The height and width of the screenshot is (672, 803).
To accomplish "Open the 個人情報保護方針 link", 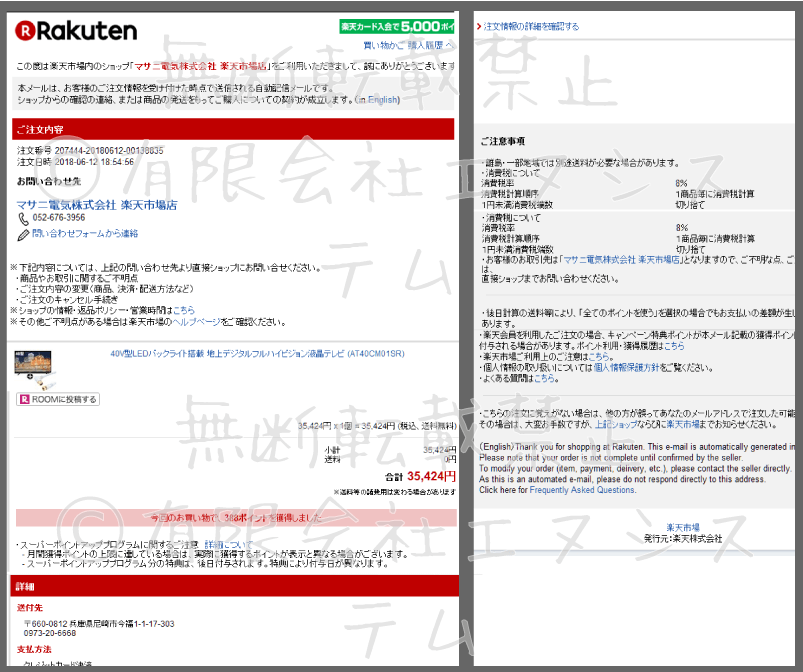I will (626, 368).
